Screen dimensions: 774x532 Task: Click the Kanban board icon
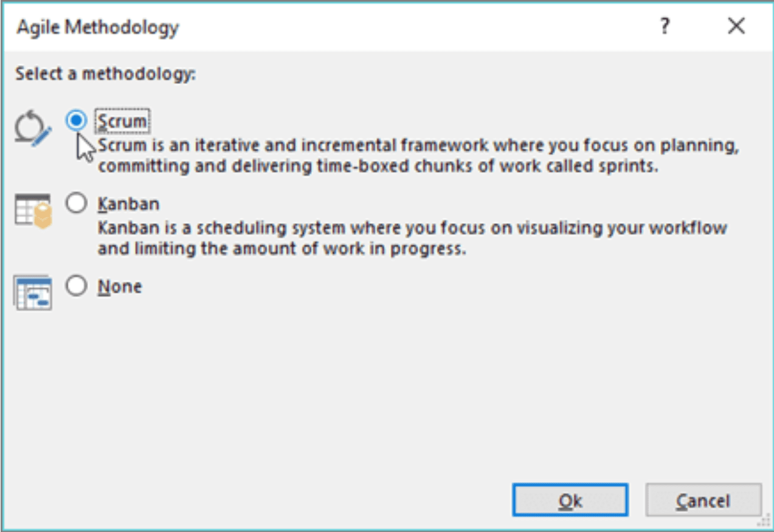33,211
